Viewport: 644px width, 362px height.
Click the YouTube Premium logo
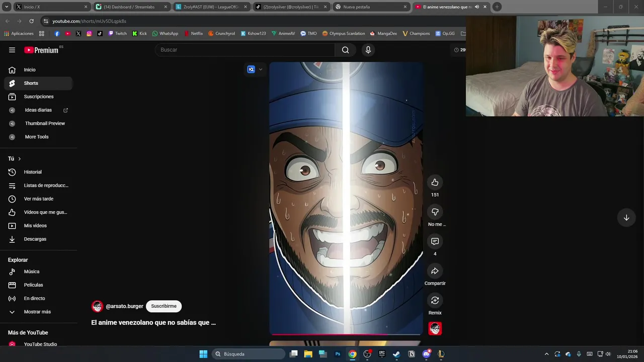click(41, 50)
